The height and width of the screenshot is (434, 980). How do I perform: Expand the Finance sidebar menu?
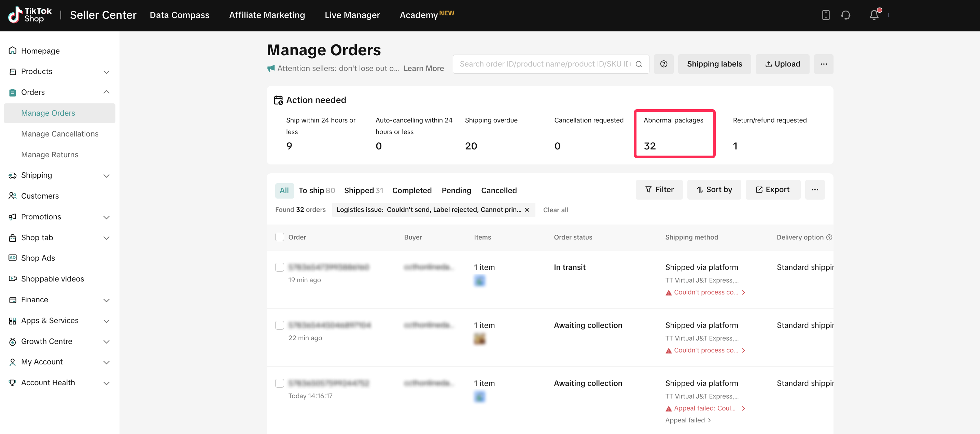[106, 300]
